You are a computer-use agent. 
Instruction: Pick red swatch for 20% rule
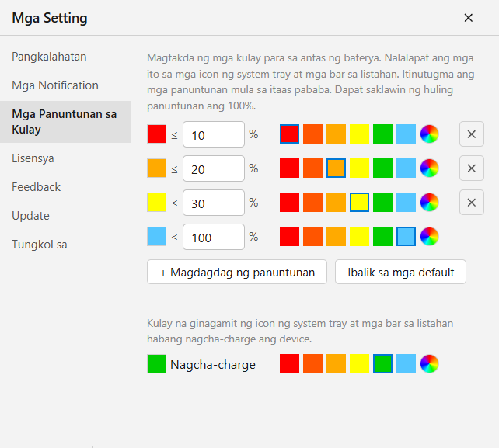[x=289, y=168]
